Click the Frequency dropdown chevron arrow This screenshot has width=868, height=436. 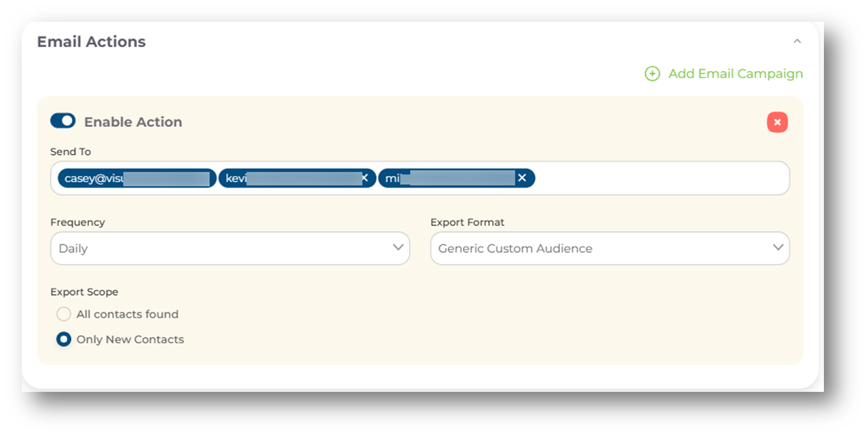[398, 247]
